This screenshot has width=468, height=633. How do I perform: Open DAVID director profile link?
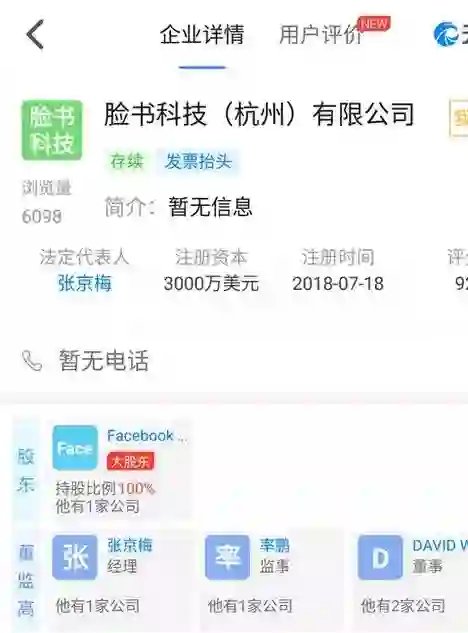[x=440, y=546]
